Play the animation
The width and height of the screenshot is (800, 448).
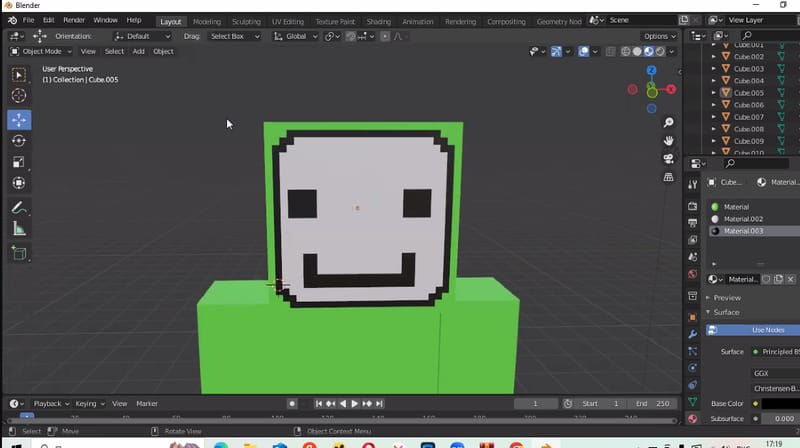tap(355, 404)
